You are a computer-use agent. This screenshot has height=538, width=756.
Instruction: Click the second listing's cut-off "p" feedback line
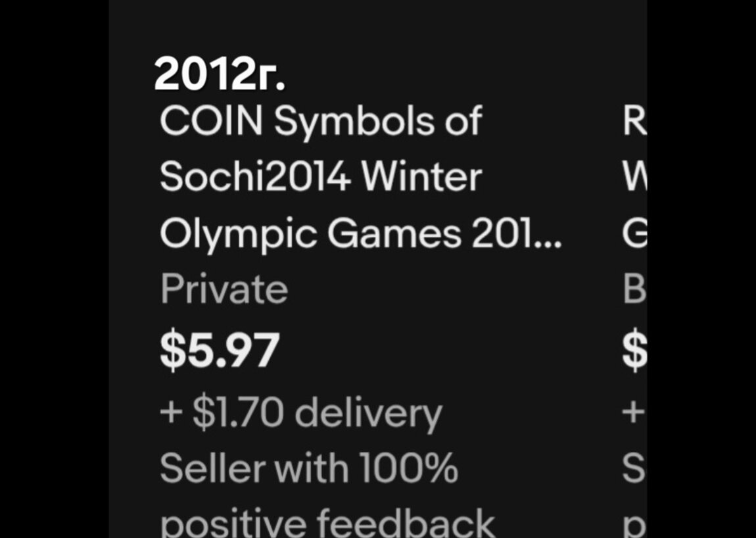click(635, 526)
